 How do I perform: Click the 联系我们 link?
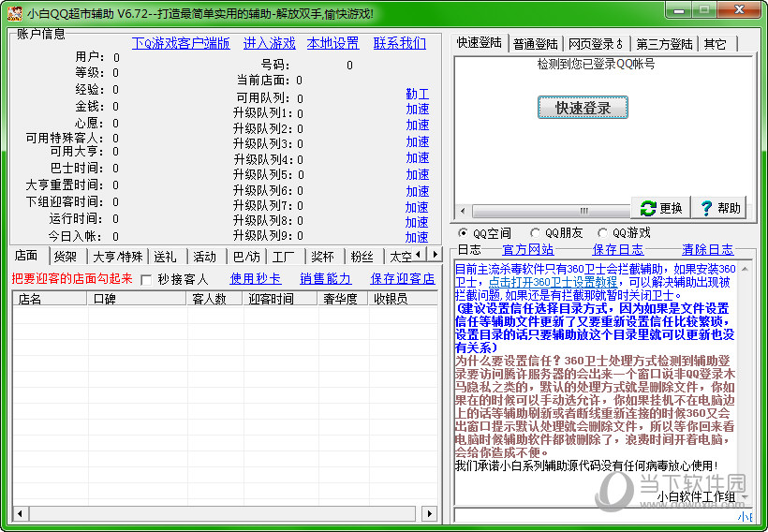(400, 43)
